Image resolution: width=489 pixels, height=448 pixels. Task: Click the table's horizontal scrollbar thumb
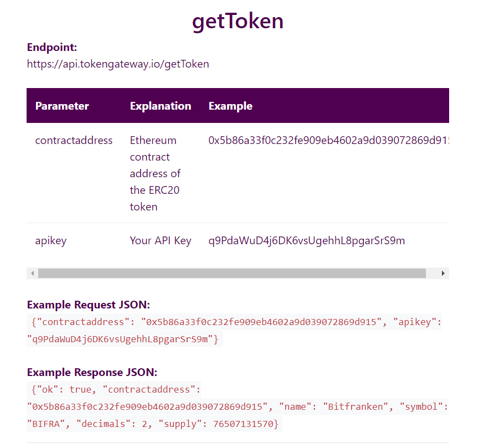(231, 274)
